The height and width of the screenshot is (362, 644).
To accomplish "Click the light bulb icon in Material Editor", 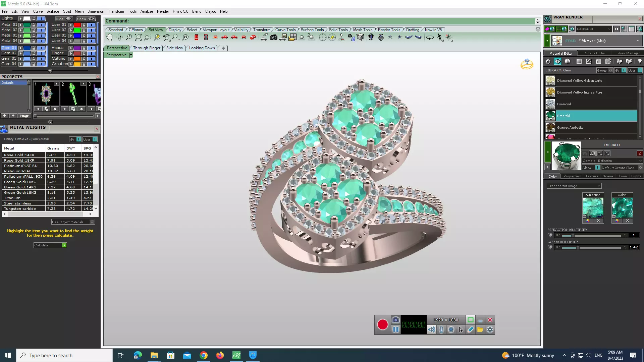I will tap(640, 61).
